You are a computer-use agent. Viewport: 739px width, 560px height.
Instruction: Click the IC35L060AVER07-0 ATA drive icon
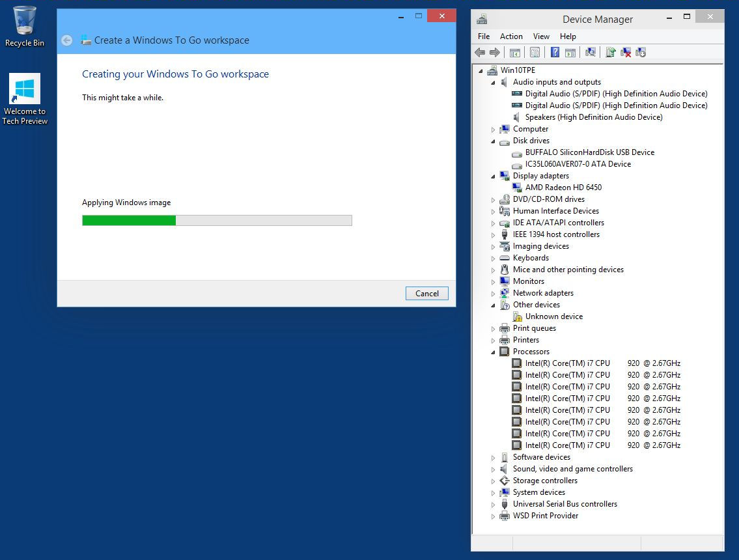pyautogui.click(x=517, y=165)
